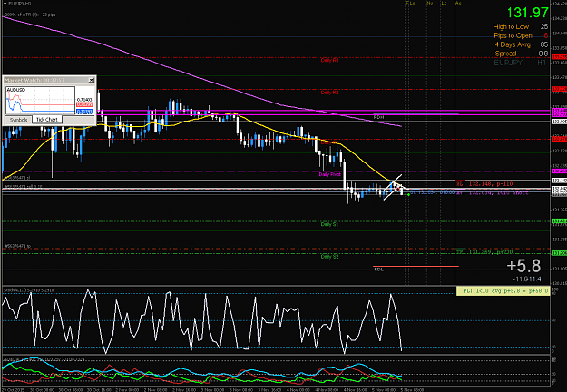
Task: Select the large 131.97 price readout
Action: click(528, 13)
